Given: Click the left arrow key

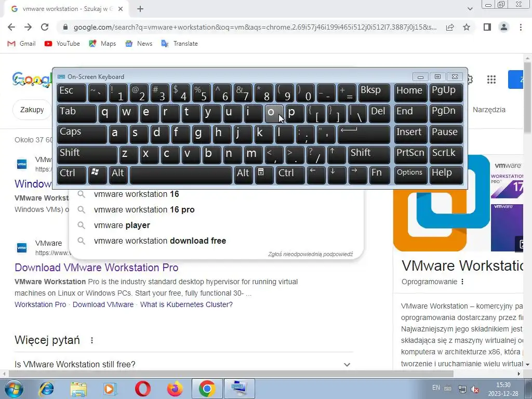Looking at the screenshot, I should [316, 176].
